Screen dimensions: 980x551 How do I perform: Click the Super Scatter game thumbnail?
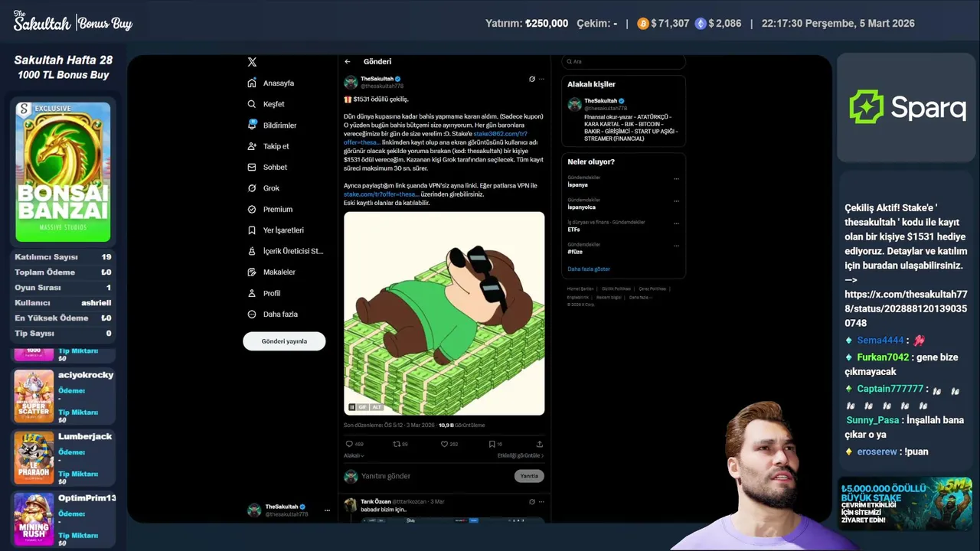(34, 396)
